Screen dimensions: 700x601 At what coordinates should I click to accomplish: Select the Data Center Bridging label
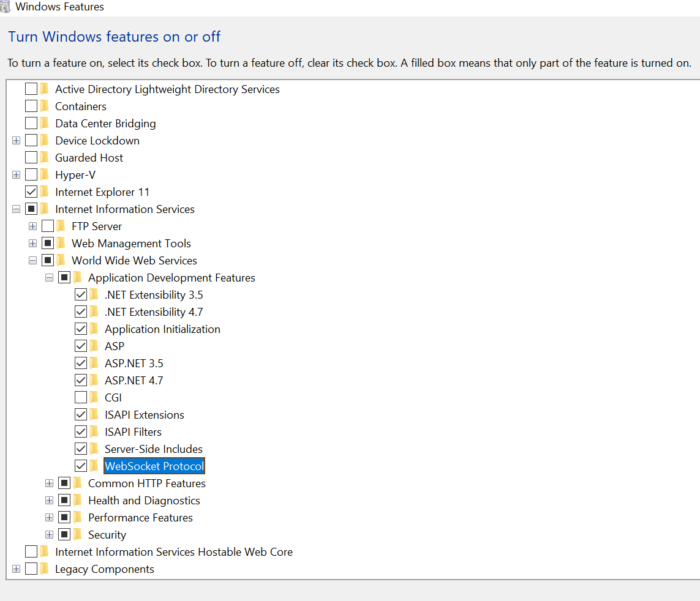click(x=105, y=124)
